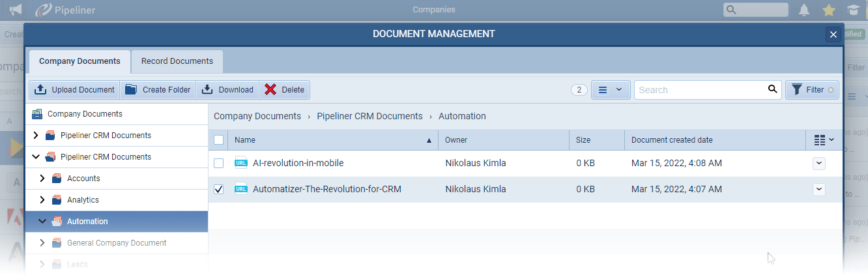Open row actions dropdown for Automatizer document
868x275 pixels.
pyautogui.click(x=819, y=189)
